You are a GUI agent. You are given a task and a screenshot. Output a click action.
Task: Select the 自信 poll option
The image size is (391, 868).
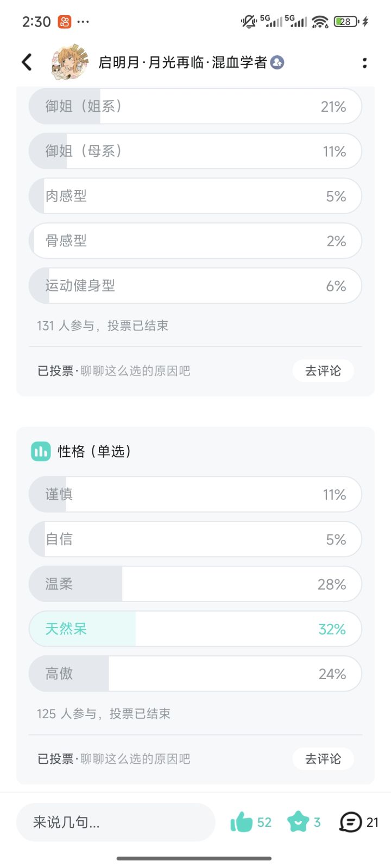195,539
